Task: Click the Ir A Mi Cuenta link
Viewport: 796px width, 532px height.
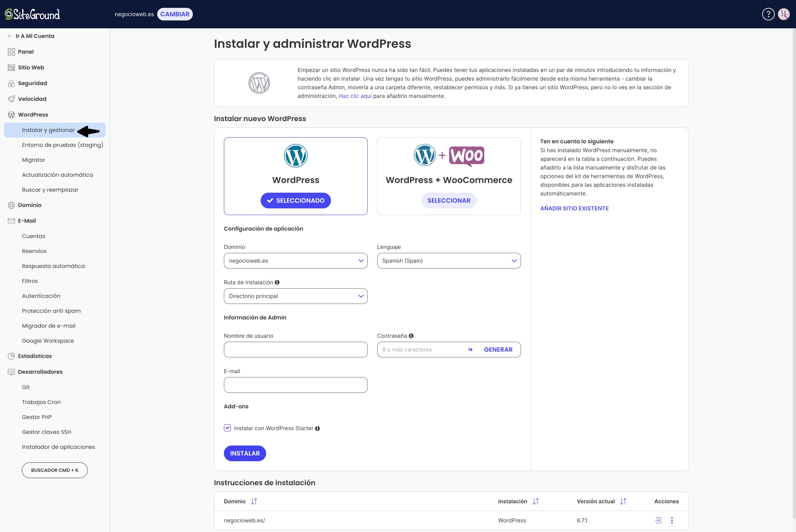Action: [x=35, y=36]
